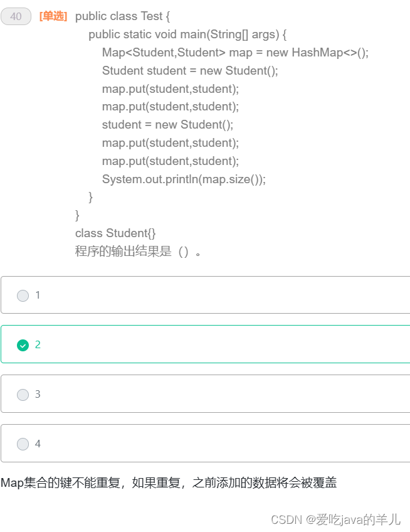The image size is (410, 532).
Task: Click the question number badge 40
Action: 15,16
